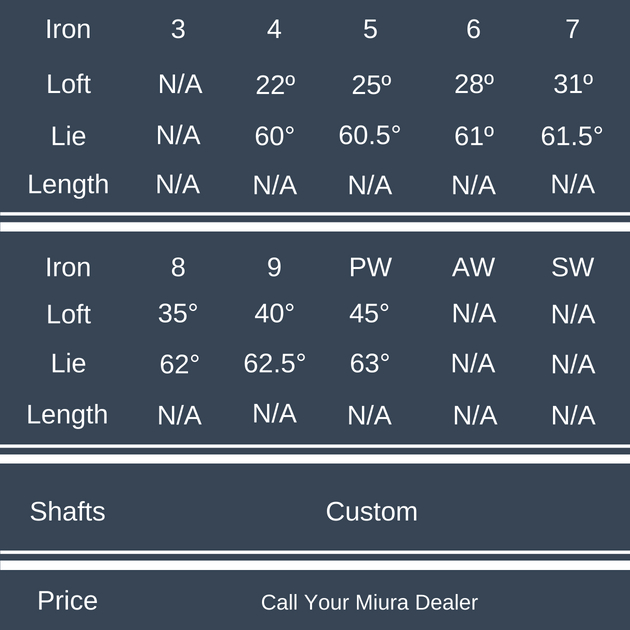Select the 22º loft value

pyautogui.click(x=275, y=85)
